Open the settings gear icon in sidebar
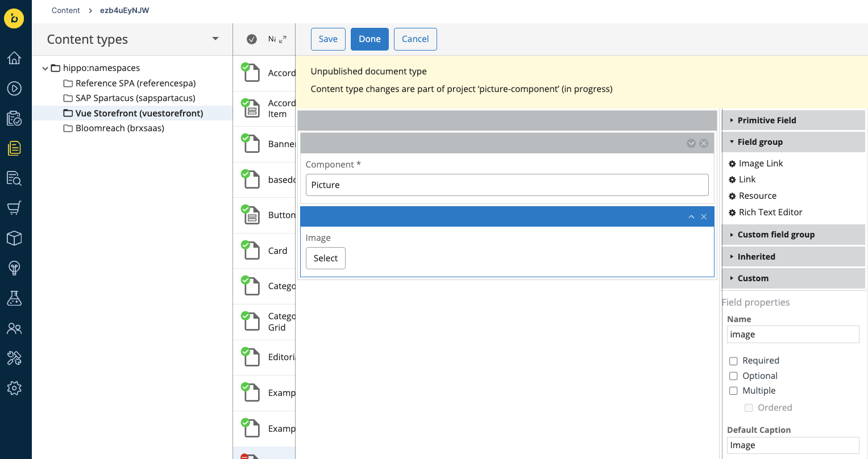 [x=14, y=388]
